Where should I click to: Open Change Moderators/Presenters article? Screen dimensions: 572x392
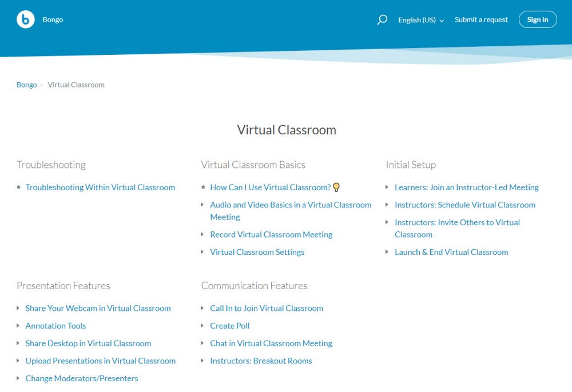pyautogui.click(x=82, y=378)
